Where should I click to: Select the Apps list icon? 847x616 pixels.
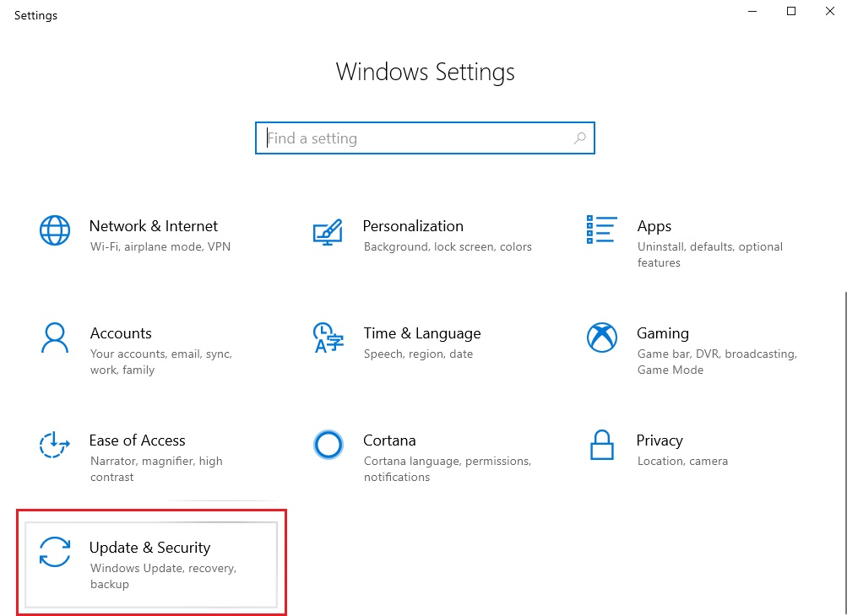601,229
